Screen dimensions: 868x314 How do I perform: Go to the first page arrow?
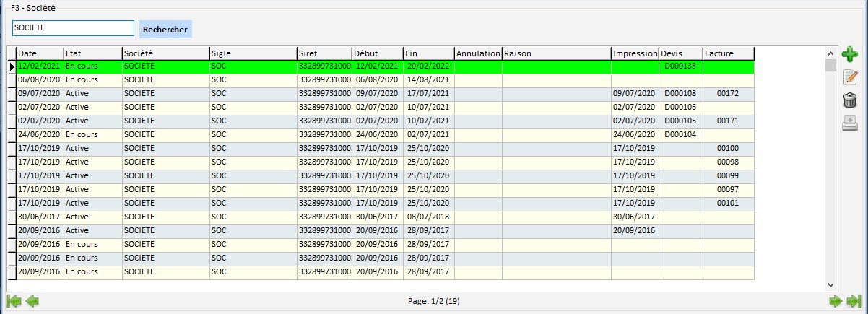tap(13, 301)
